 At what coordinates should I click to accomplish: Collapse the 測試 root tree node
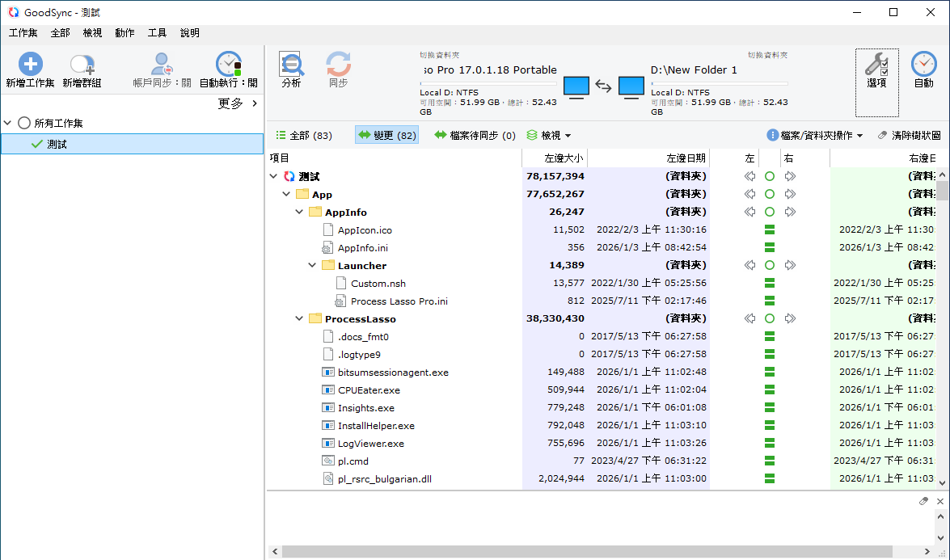click(x=274, y=176)
